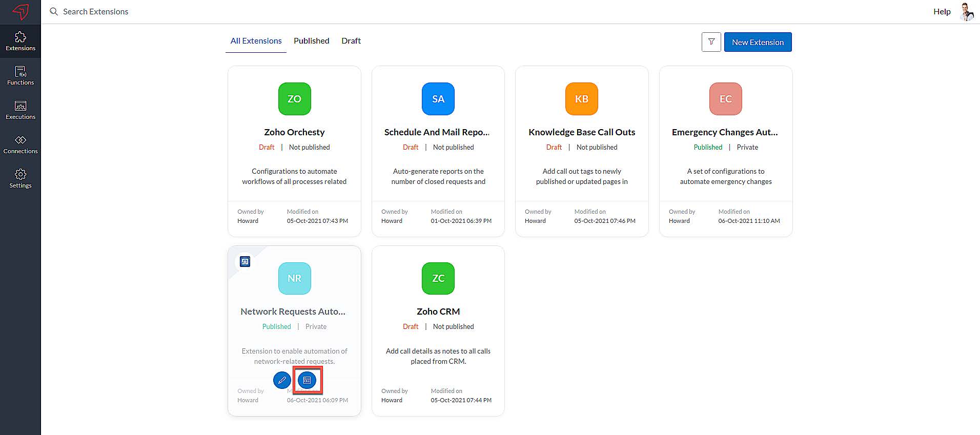The width and height of the screenshot is (980, 435).
Task: Open the user profile avatar
Action: pyautogui.click(x=967, y=11)
